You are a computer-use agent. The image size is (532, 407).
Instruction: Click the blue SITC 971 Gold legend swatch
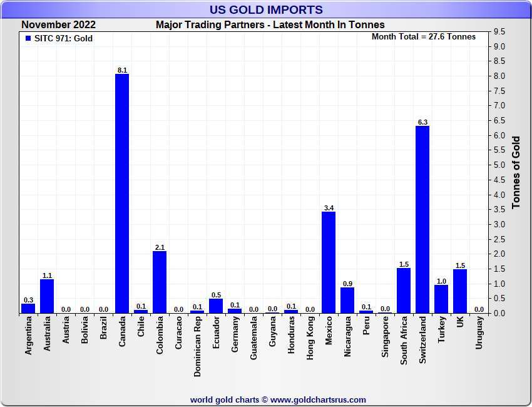28,38
